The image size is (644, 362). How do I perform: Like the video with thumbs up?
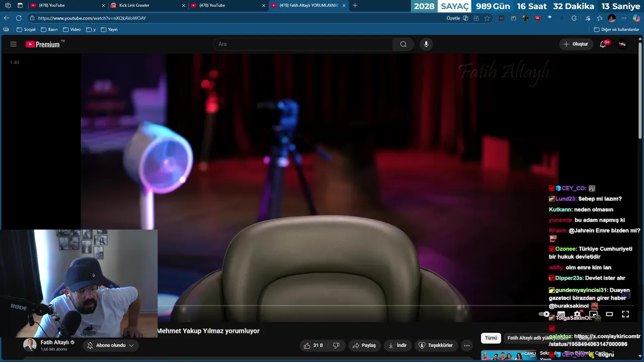tap(313, 345)
